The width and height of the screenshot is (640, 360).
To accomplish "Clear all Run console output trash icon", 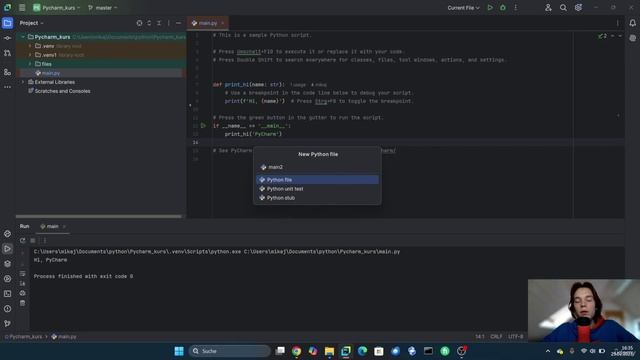I will (22, 303).
